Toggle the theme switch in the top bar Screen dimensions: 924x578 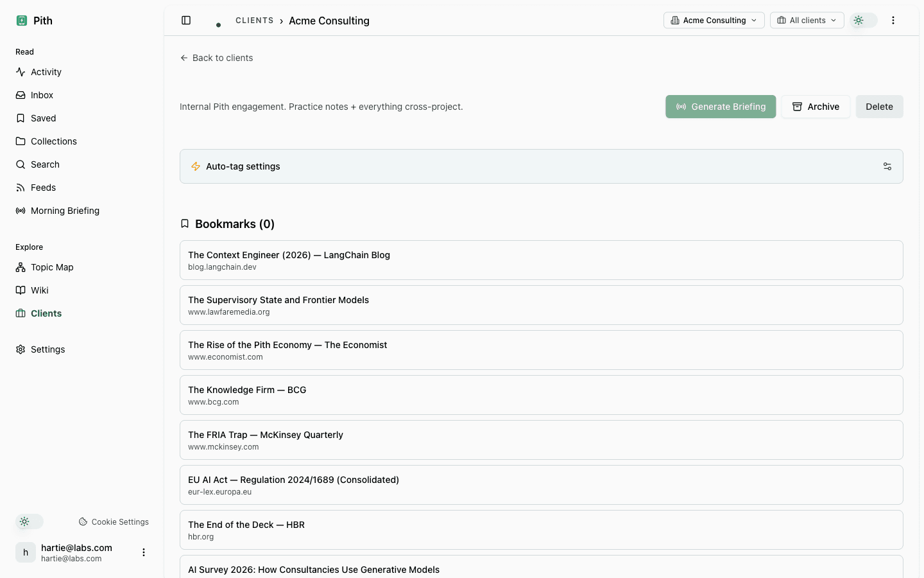pyautogui.click(x=864, y=21)
